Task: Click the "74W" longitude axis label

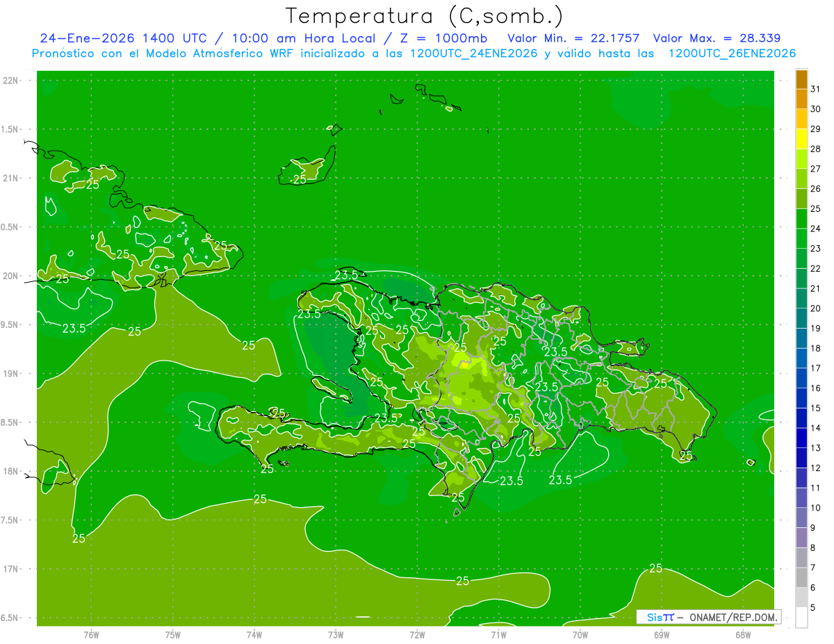Action: point(254,635)
